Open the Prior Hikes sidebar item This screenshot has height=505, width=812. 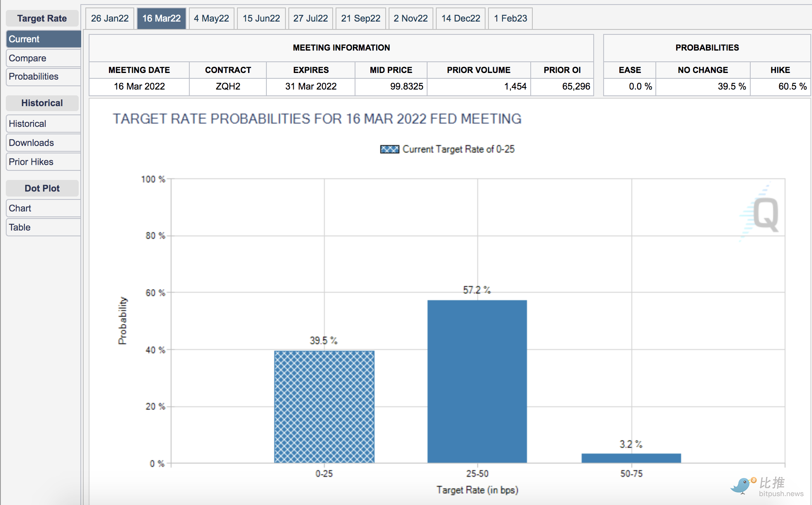click(43, 162)
